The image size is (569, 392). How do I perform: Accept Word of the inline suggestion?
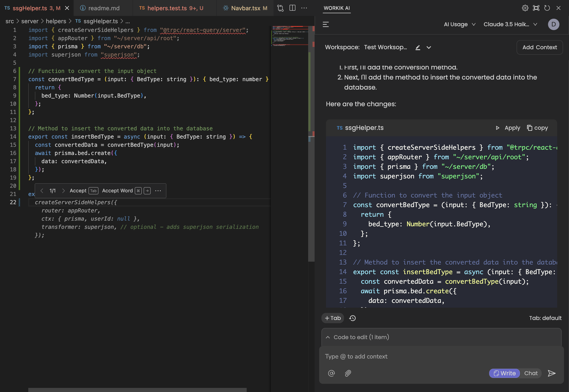126,191
